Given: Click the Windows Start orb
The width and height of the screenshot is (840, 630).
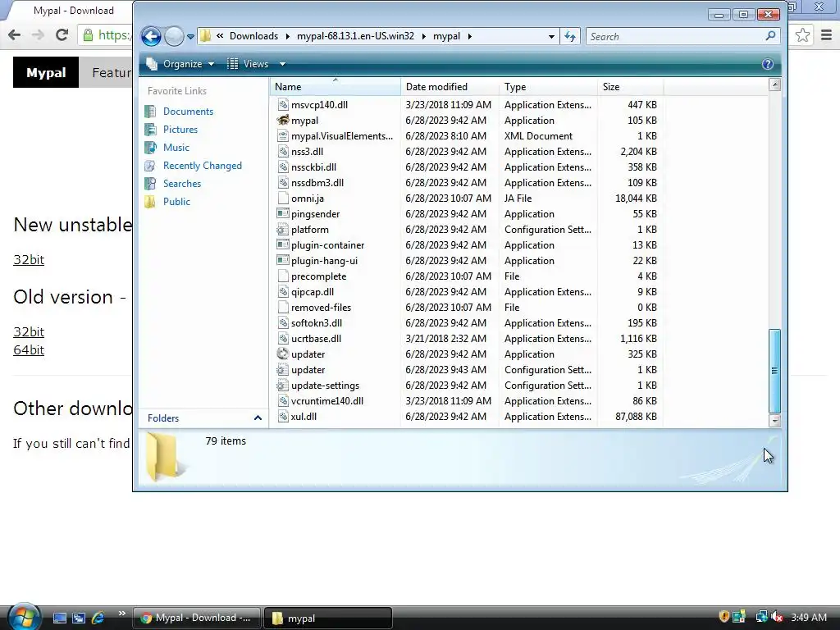Looking at the screenshot, I should tap(24, 617).
